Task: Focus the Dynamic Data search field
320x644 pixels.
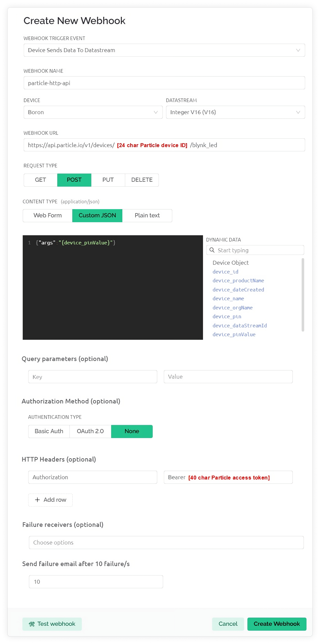Action: [x=255, y=250]
